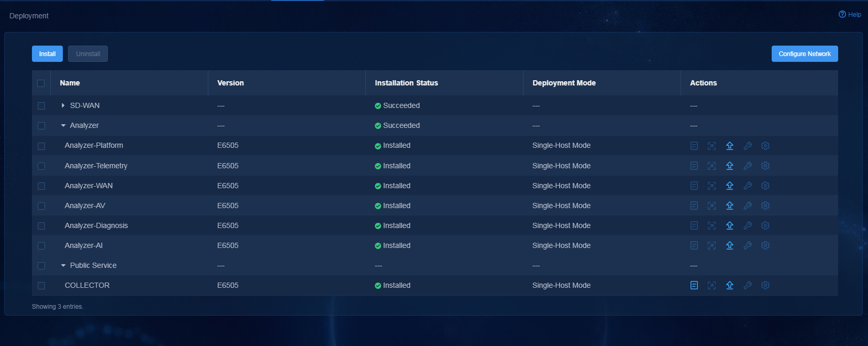The height and width of the screenshot is (346, 868).
Task: Click the gear icon for Analyzer-Telemetry
Action: pos(765,166)
